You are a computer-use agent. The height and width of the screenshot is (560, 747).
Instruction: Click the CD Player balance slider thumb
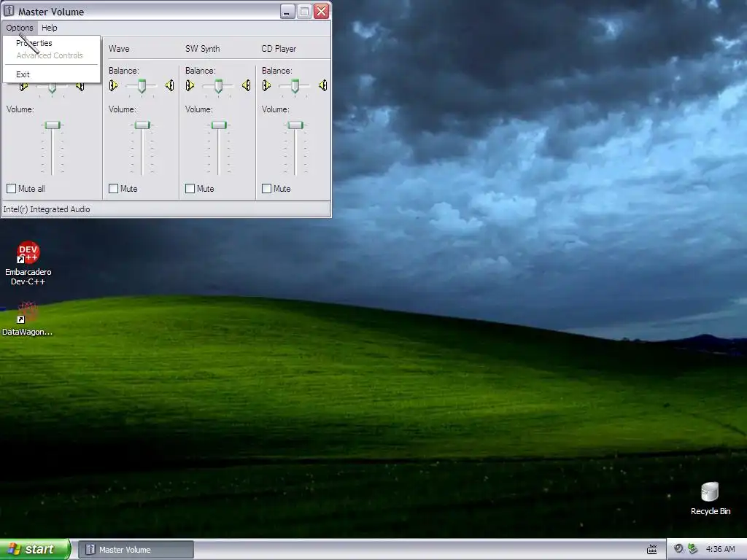tap(295, 86)
